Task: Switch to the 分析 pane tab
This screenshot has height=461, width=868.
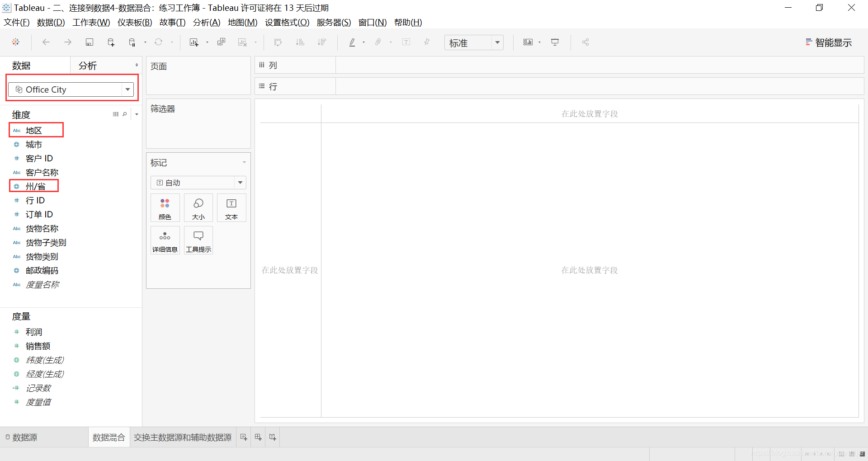Action: 88,66
